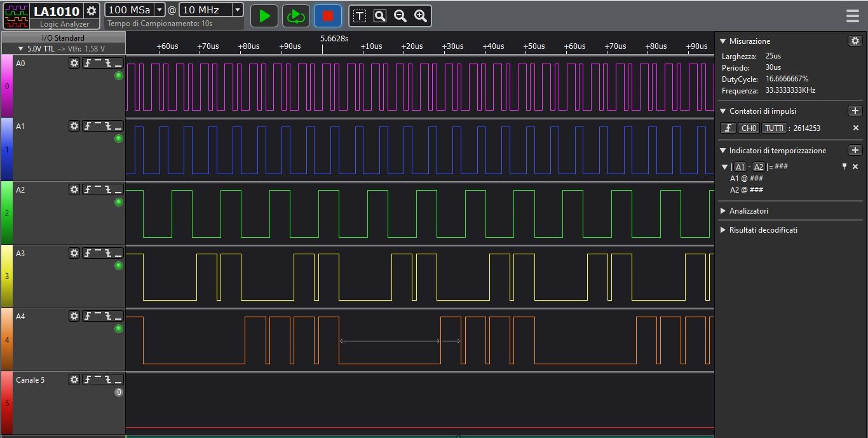Set rising edge trigger on A1
Viewport: 868px width, 438px height.
coord(88,126)
